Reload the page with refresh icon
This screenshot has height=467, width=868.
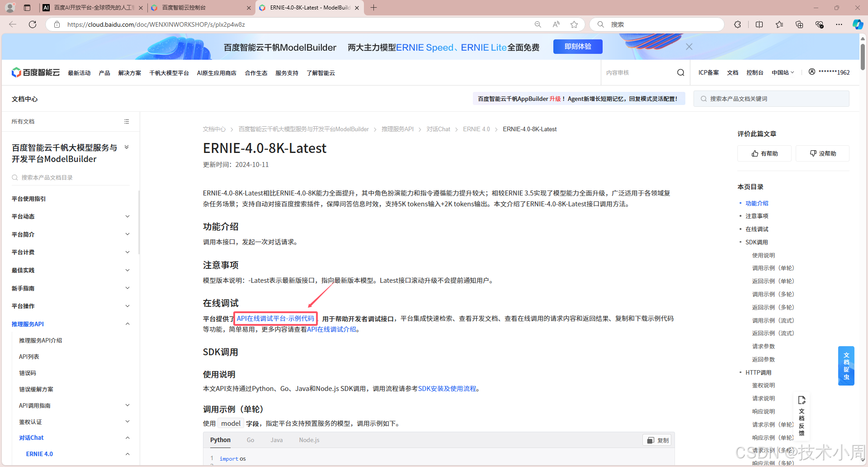(x=33, y=24)
